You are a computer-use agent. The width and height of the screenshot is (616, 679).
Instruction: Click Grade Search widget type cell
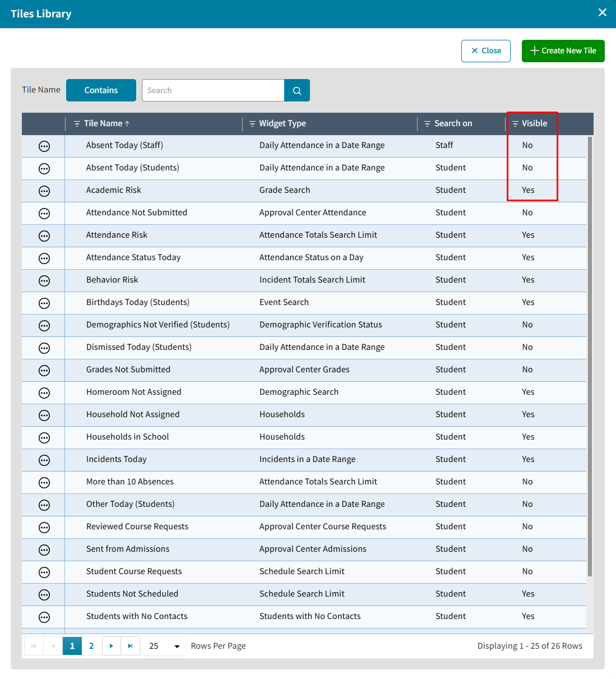tap(285, 190)
